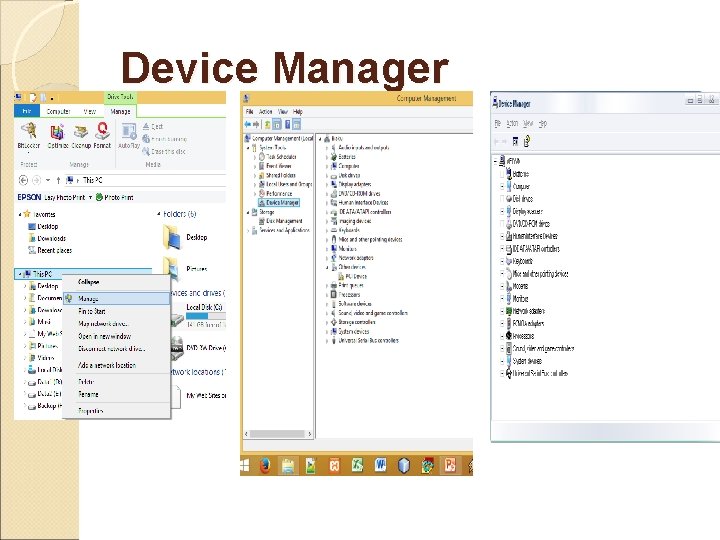This screenshot has width=720, height=540.
Task: Select Universal Serial Bus controllers in Computer Management
Action: click(x=365, y=341)
